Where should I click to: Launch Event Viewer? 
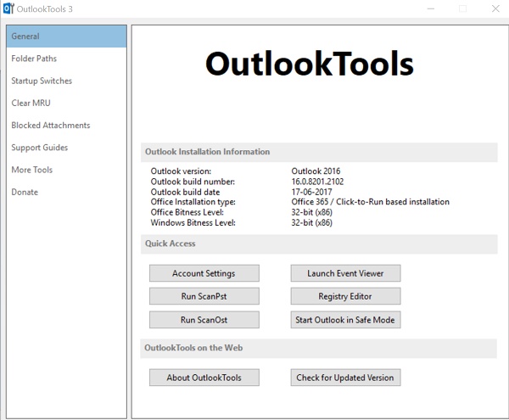345,273
